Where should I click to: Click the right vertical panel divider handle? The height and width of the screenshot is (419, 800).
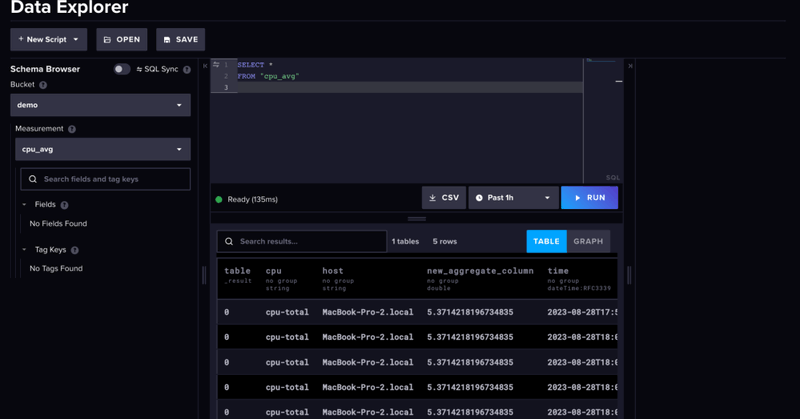pyautogui.click(x=629, y=276)
